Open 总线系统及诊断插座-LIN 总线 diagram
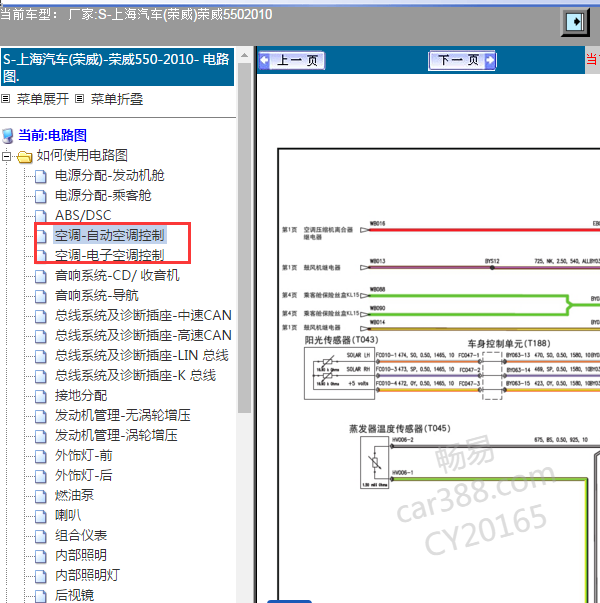The height and width of the screenshot is (603, 600). 142,355
